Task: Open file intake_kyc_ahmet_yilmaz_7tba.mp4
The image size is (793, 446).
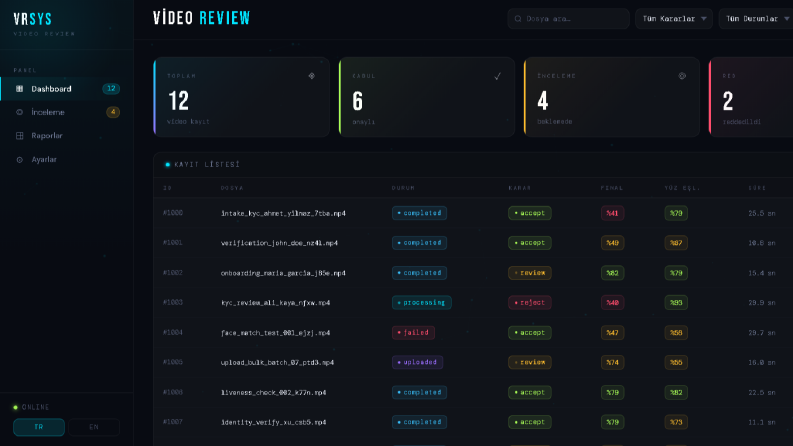Action: (283, 213)
